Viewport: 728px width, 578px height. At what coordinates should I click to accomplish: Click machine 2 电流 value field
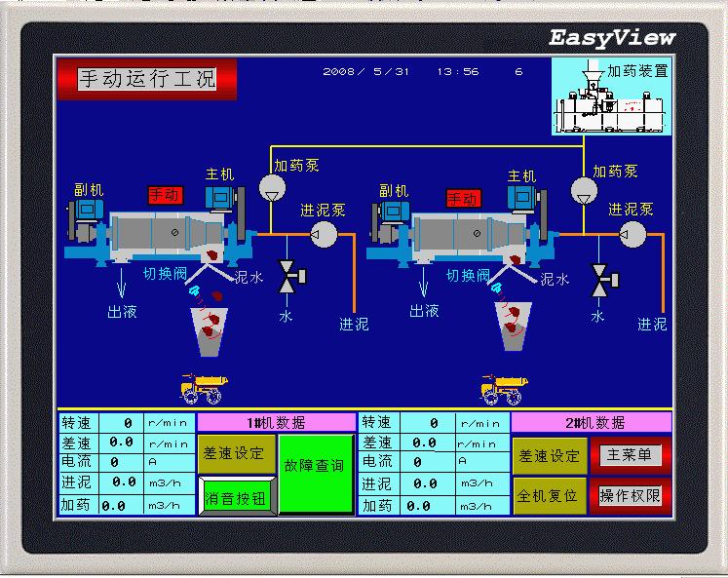428,462
